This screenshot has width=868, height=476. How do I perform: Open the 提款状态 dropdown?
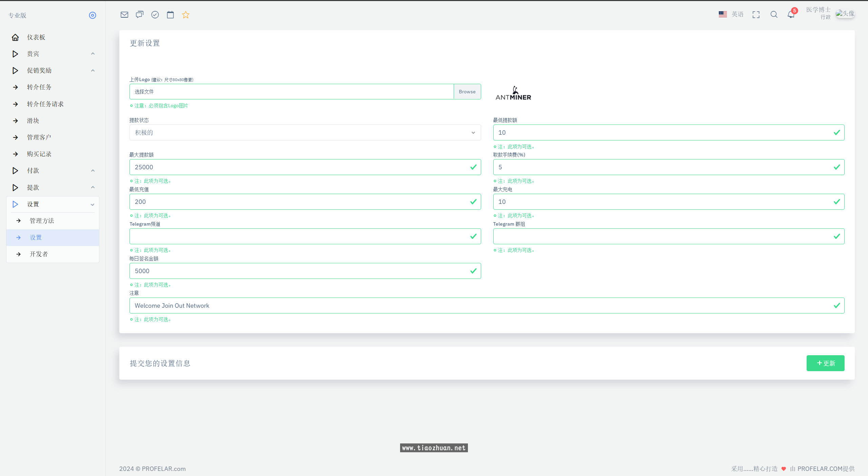click(305, 133)
